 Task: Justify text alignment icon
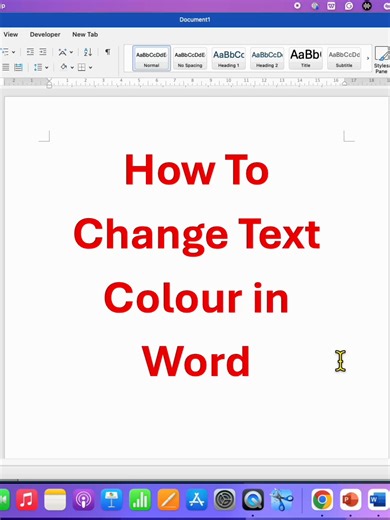tap(6, 67)
